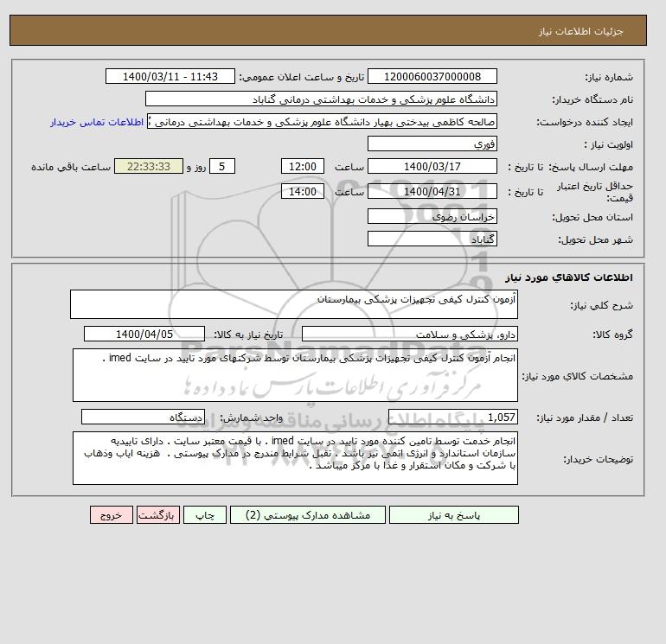Click the تاریخ نیاز به کالا label

coord(248,335)
